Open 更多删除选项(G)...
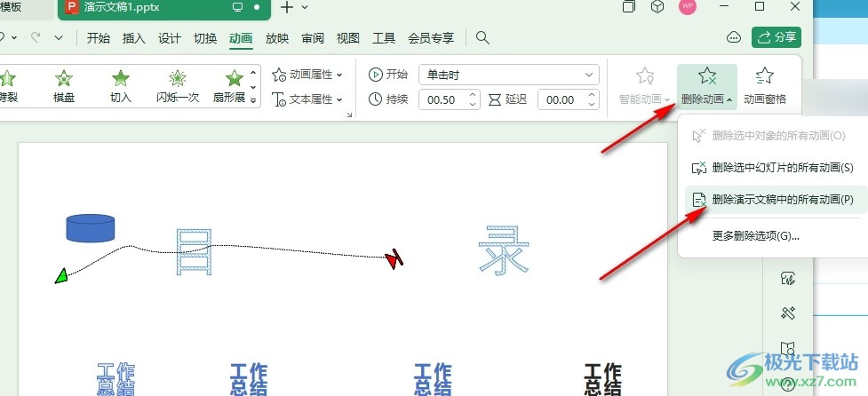Viewport: 868px width, 396px height. [x=756, y=236]
